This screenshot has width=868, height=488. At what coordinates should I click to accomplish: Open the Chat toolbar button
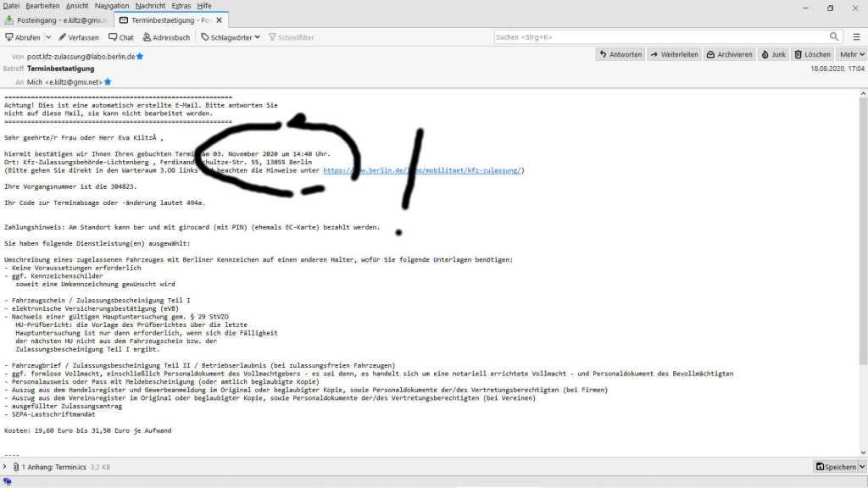click(x=120, y=37)
